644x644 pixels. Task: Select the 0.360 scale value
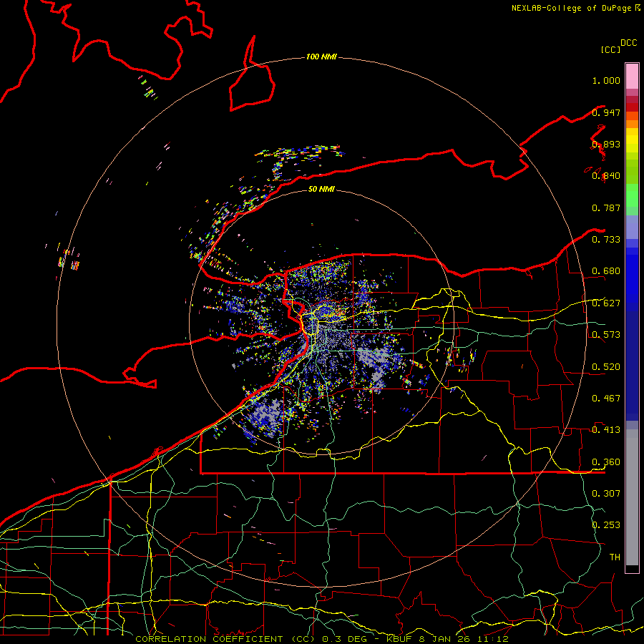pyautogui.click(x=606, y=462)
